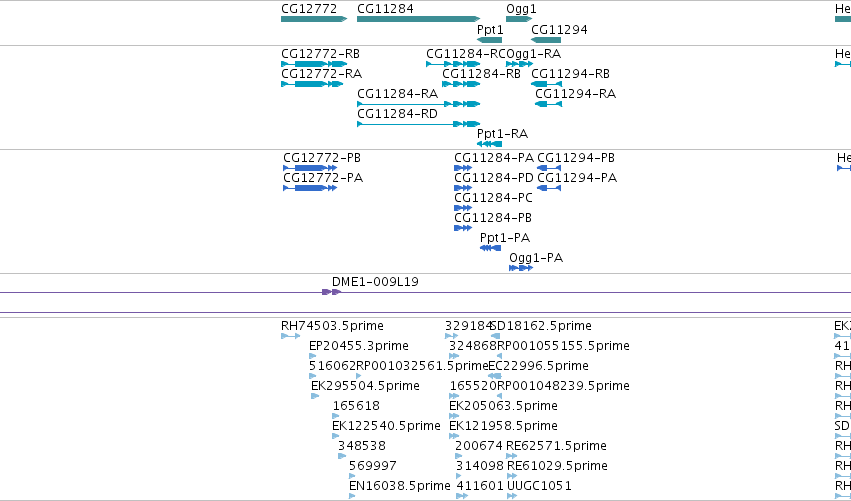Click EST entry 329184
This screenshot has width=851, height=501.
pos(468,326)
